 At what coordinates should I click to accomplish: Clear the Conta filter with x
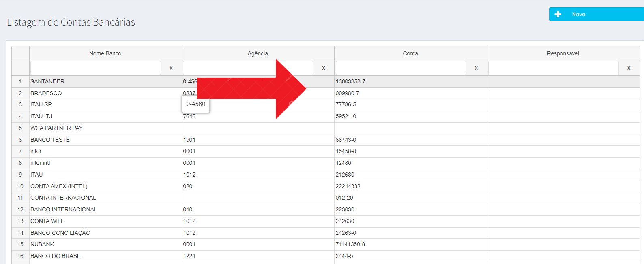tap(476, 68)
